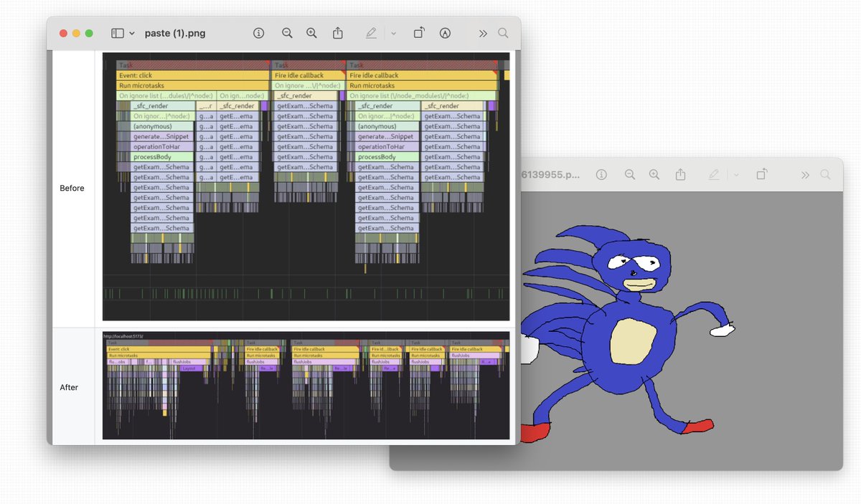Zoom out in paste (1).png window

(287, 33)
